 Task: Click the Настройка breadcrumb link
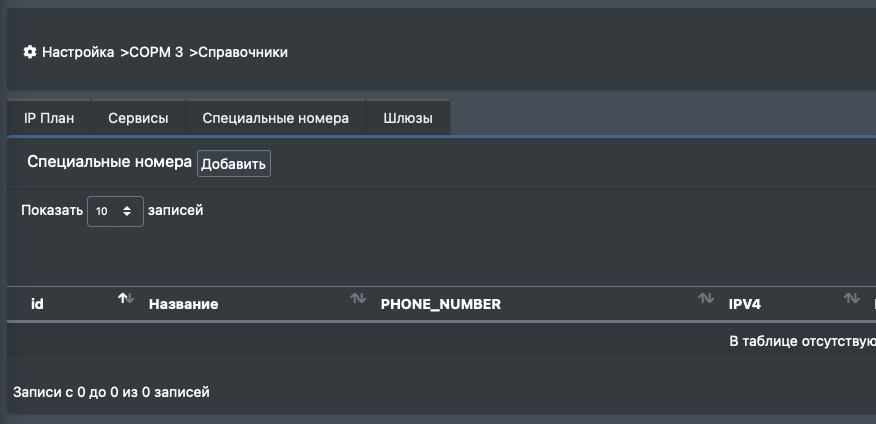click(78, 52)
